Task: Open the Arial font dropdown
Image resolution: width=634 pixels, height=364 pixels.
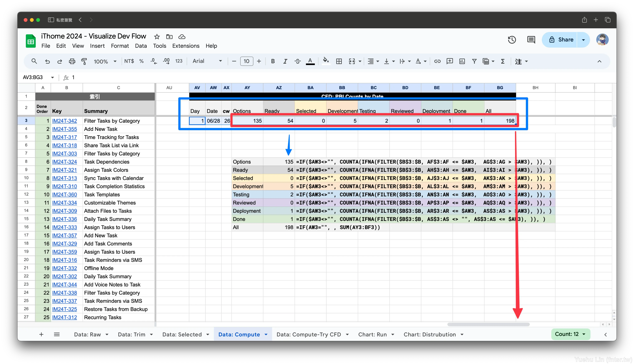Action: 207,61
